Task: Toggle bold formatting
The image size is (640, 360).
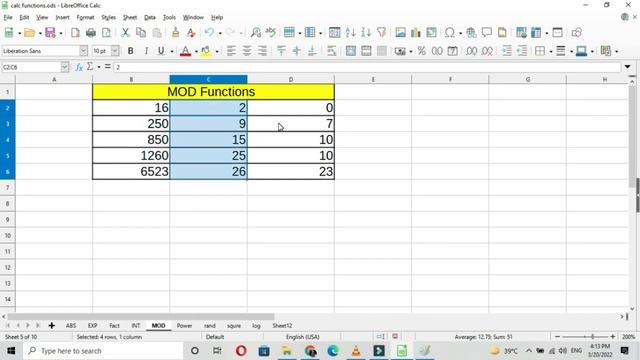Action: (x=130, y=51)
